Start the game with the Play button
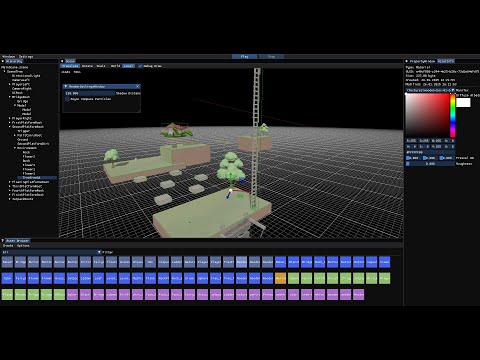This screenshot has width=480, height=360. (244, 57)
